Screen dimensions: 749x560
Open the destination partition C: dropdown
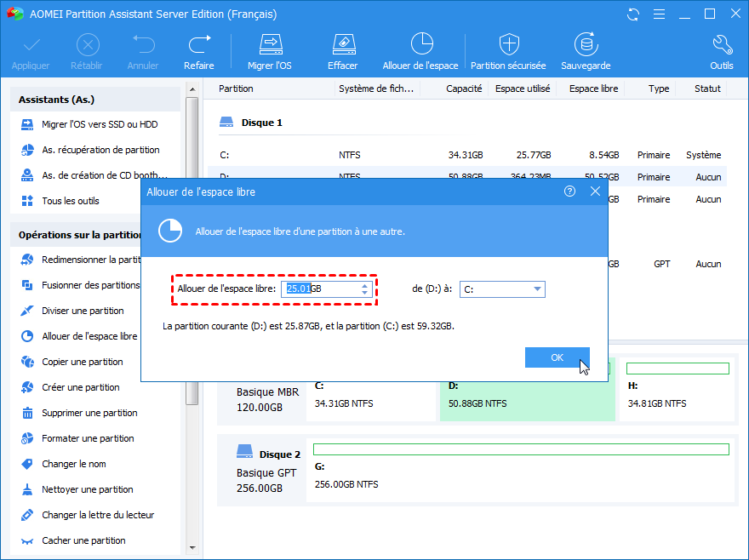click(x=502, y=289)
